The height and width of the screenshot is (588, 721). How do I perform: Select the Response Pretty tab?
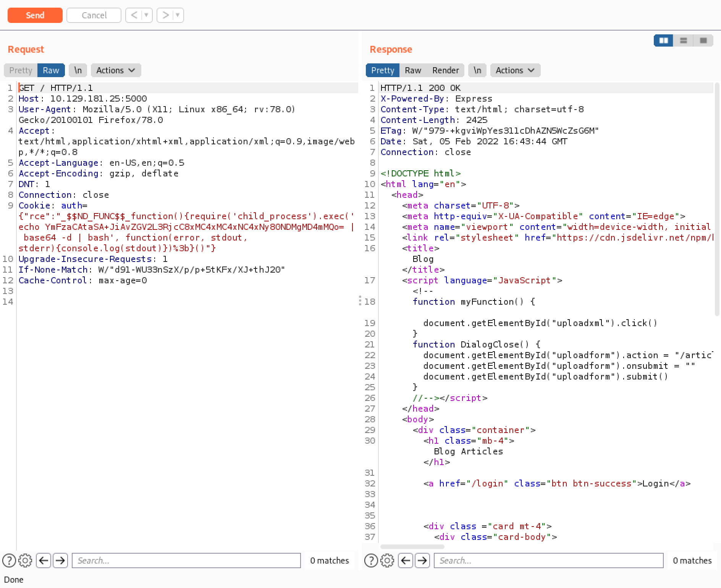(383, 70)
